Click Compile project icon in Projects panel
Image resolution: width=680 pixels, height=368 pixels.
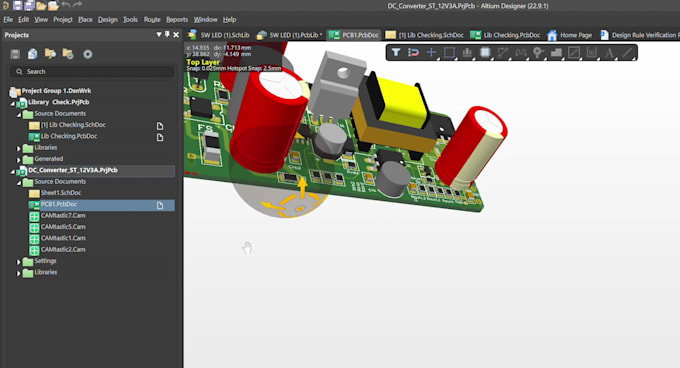(33, 54)
